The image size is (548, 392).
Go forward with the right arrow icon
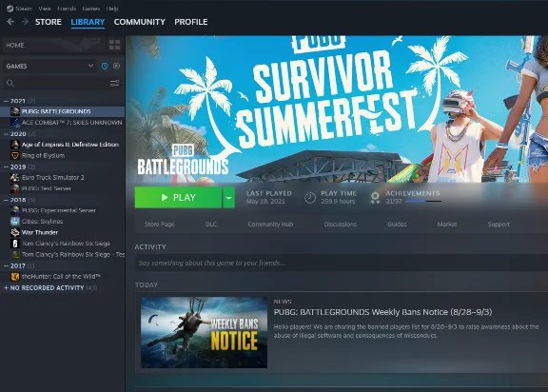[x=25, y=22]
